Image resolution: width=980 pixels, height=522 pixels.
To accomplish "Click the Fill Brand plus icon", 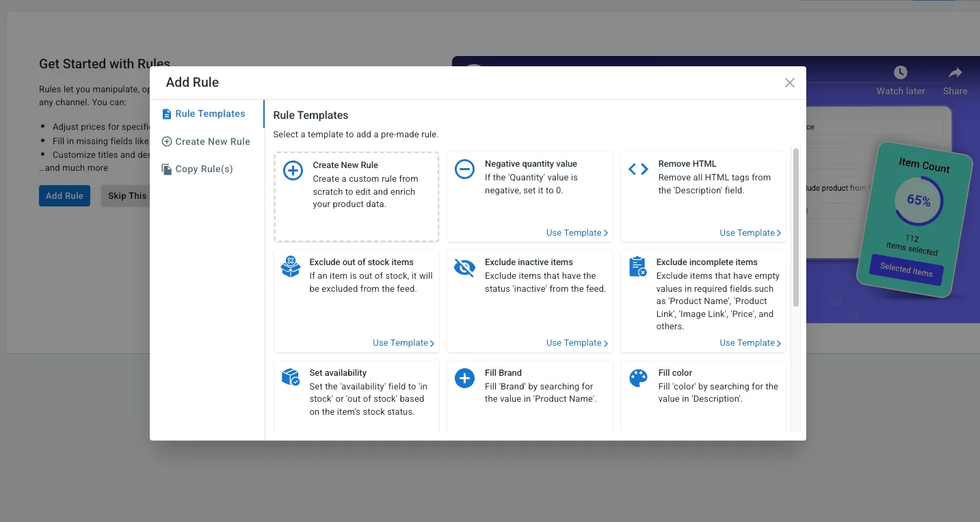I will (x=464, y=378).
